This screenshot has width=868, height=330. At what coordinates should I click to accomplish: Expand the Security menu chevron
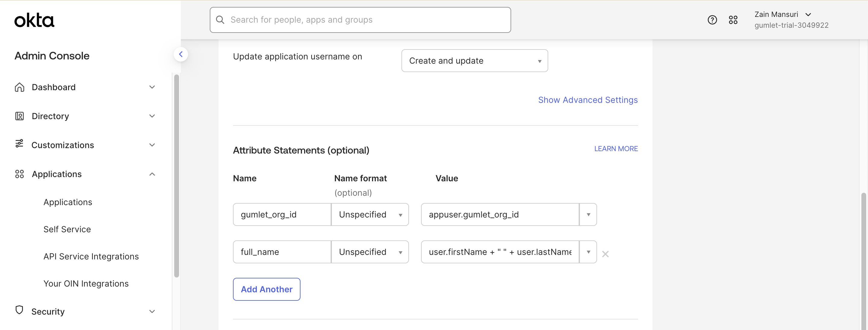pos(152,312)
